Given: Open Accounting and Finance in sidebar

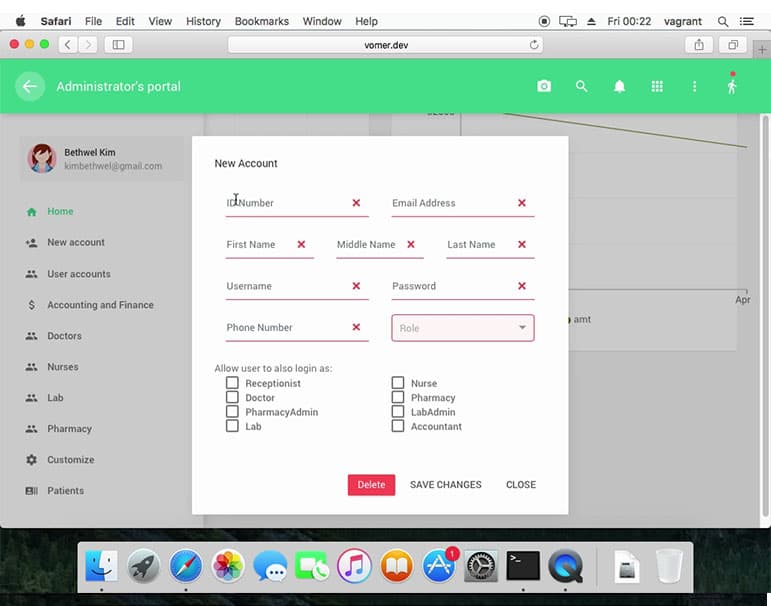Looking at the screenshot, I should pos(100,305).
